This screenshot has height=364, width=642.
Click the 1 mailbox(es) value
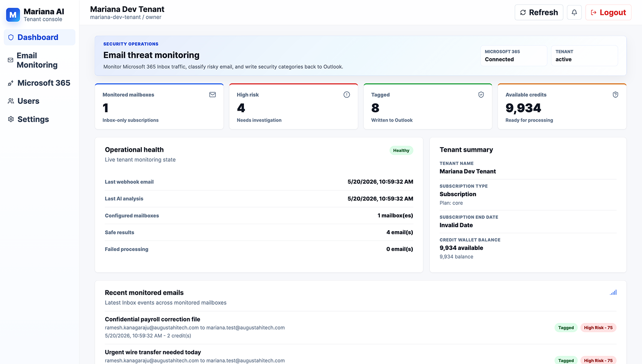pyautogui.click(x=395, y=215)
